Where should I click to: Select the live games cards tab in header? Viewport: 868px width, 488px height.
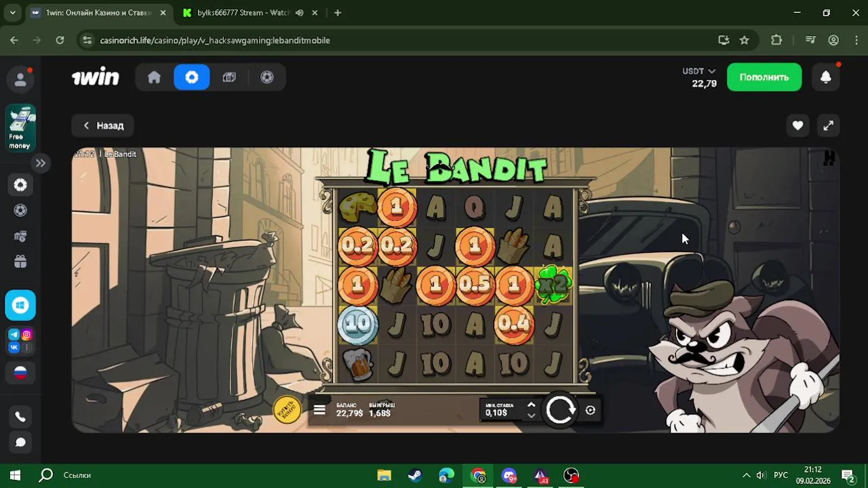(x=229, y=77)
